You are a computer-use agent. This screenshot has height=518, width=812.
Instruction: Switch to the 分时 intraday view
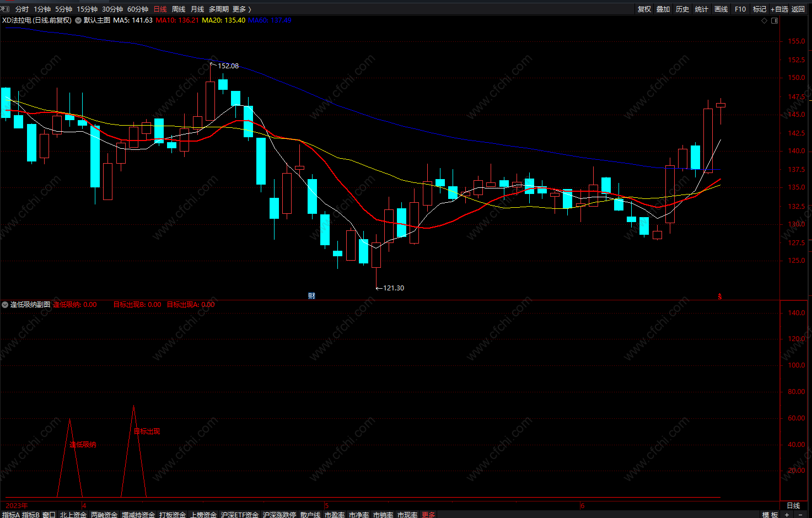pyautogui.click(x=22, y=9)
